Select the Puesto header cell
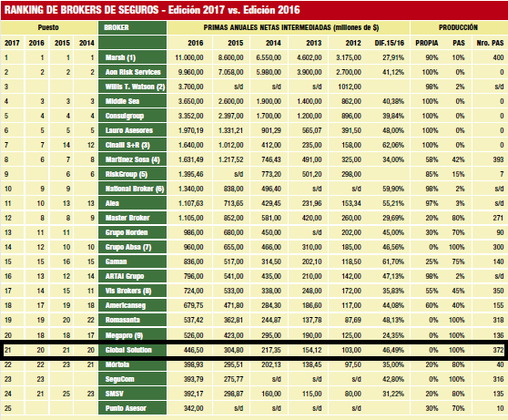Screen dimensions: 508x420 tap(48, 27)
